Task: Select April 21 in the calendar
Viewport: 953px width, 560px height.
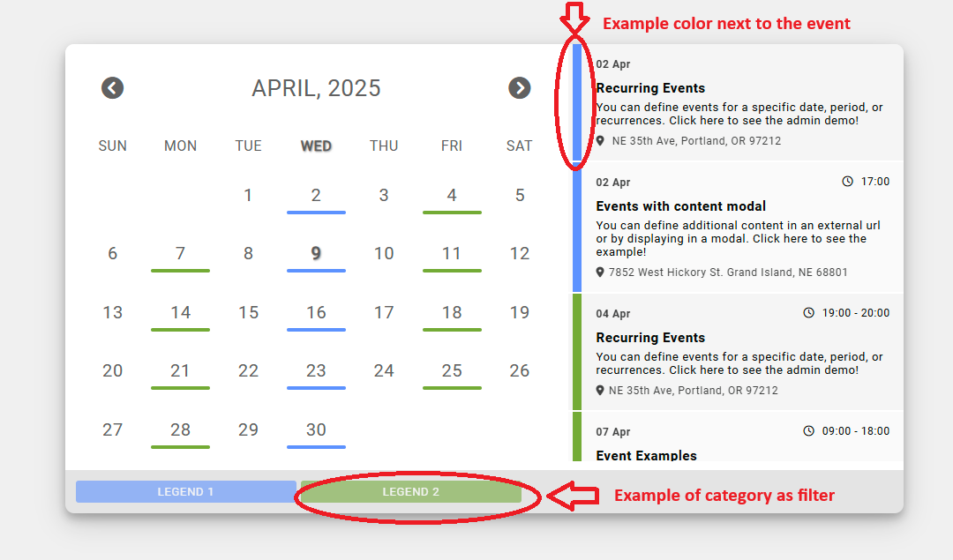Action: click(x=180, y=371)
